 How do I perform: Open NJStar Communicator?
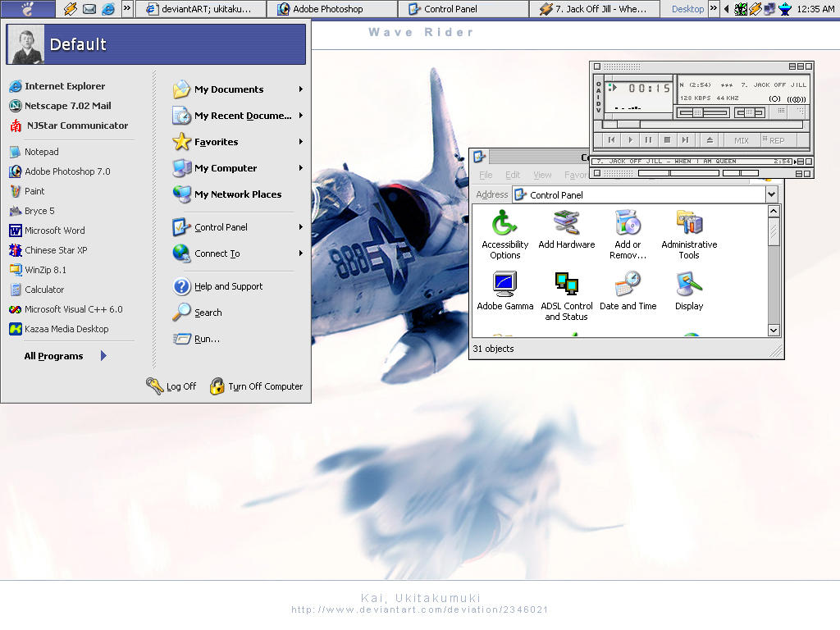69,126
